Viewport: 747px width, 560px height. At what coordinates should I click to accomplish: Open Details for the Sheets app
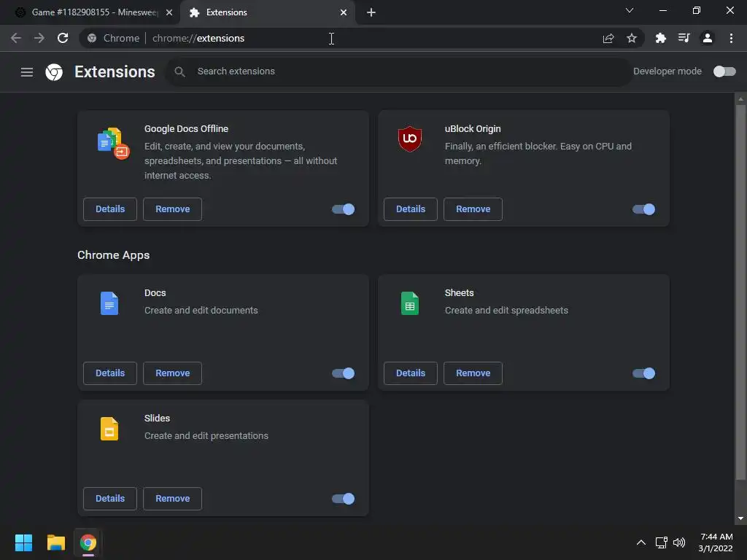[411, 373]
